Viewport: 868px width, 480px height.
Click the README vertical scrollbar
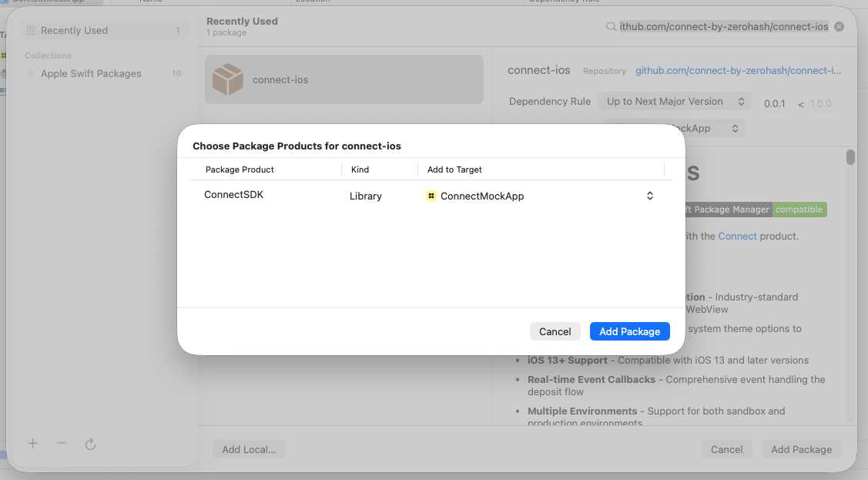pyautogui.click(x=850, y=157)
